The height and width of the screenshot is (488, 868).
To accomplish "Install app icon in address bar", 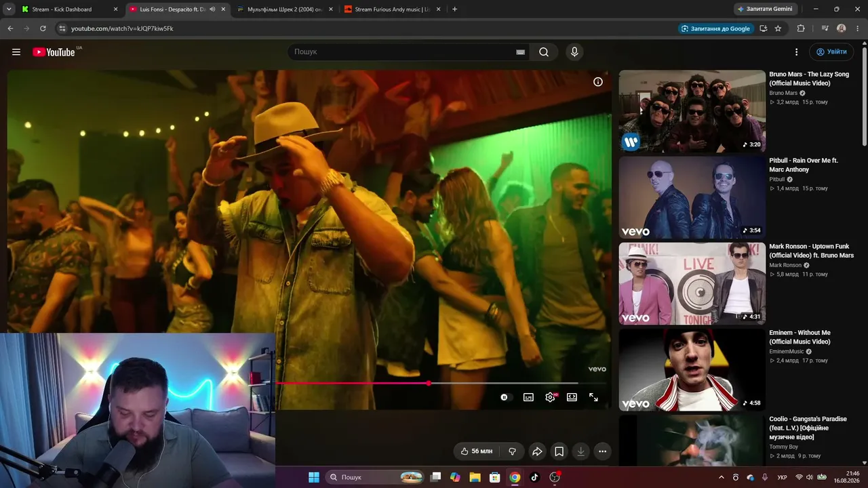I will pyautogui.click(x=763, y=28).
